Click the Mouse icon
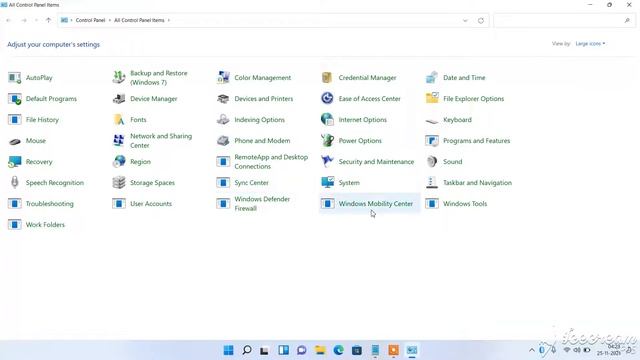Image resolution: width=640 pixels, height=360 pixels. (x=15, y=141)
